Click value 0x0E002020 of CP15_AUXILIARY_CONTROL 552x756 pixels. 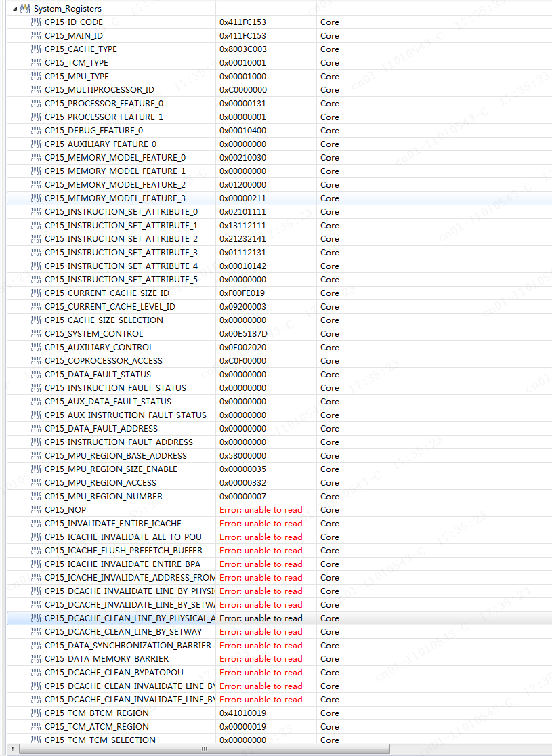pyautogui.click(x=242, y=347)
